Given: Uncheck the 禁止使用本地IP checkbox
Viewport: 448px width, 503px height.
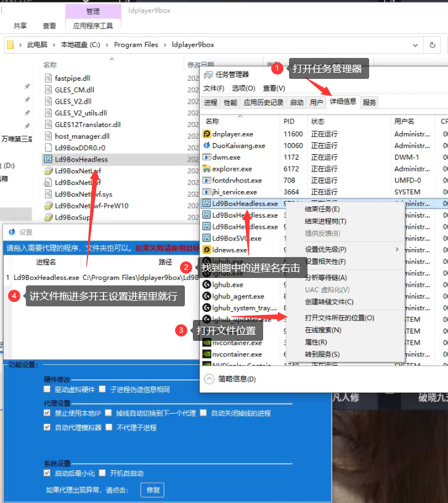Looking at the screenshot, I should 47,413.
